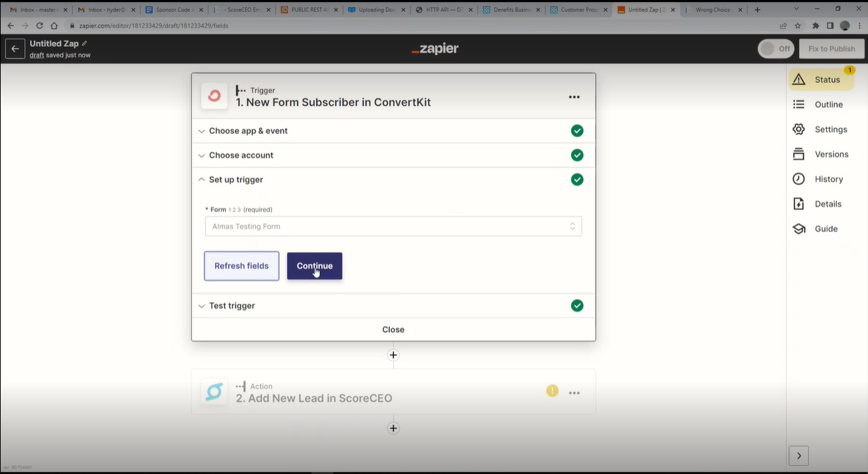Viewport: 868px width, 474px height.
Task: Click the Untitled Zap title text
Action: [x=54, y=43]
